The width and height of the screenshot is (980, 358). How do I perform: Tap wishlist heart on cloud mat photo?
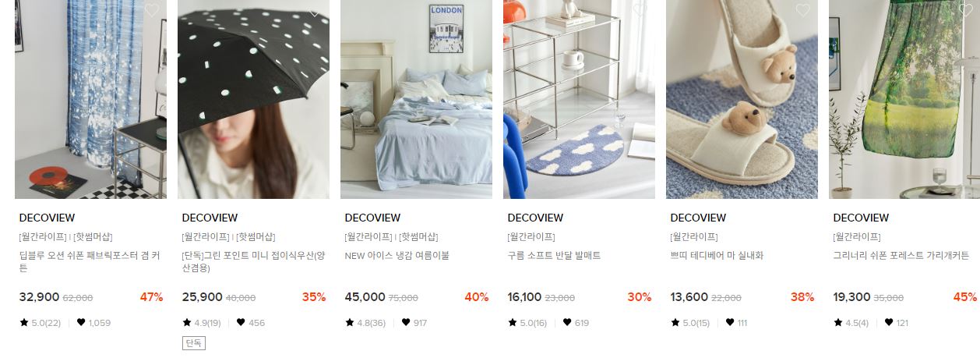coord(640,10)
